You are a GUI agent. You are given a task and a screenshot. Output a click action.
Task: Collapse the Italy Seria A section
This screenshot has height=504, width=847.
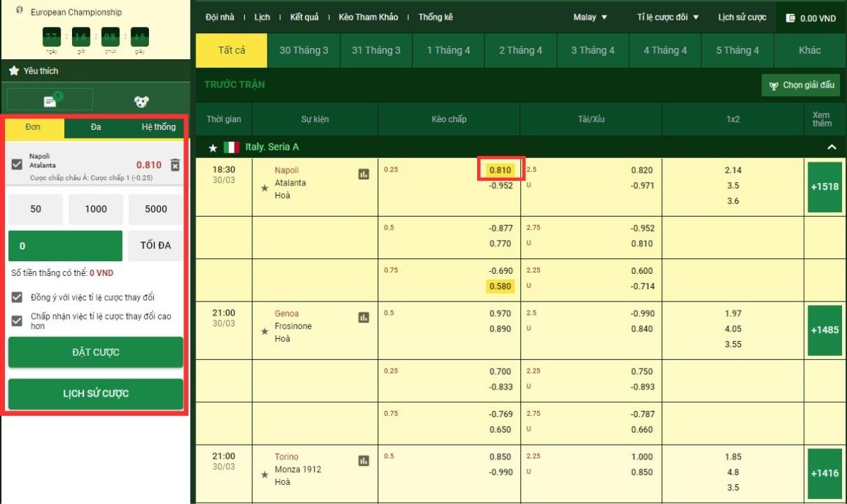click(831, 148)
